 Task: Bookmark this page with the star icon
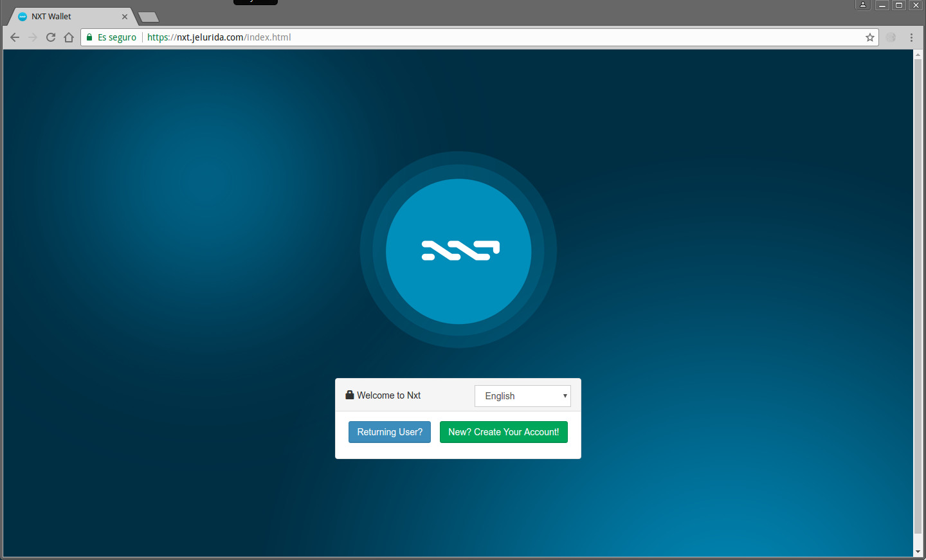(x=870, y=37)
